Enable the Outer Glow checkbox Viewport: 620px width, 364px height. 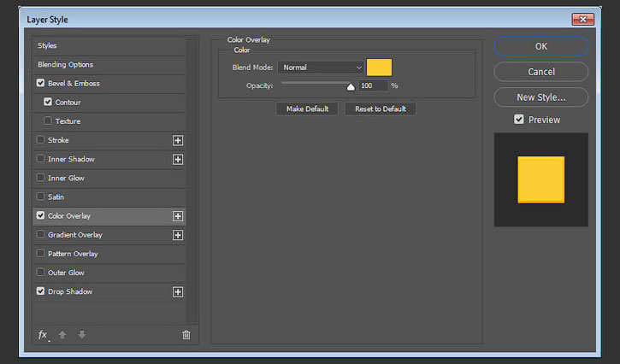tap(41, 273)
